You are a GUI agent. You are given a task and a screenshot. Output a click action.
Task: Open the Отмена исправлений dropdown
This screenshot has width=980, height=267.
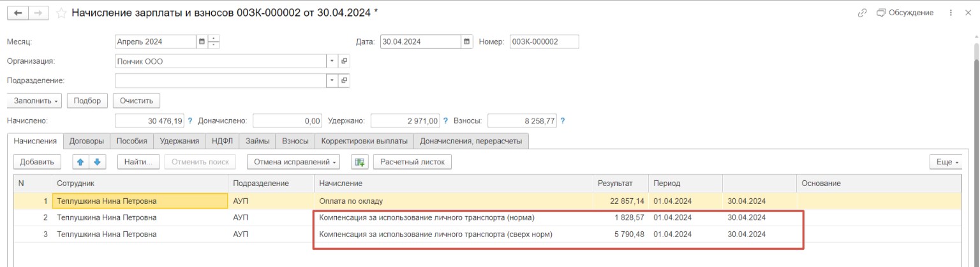click(x=293, y=162)
